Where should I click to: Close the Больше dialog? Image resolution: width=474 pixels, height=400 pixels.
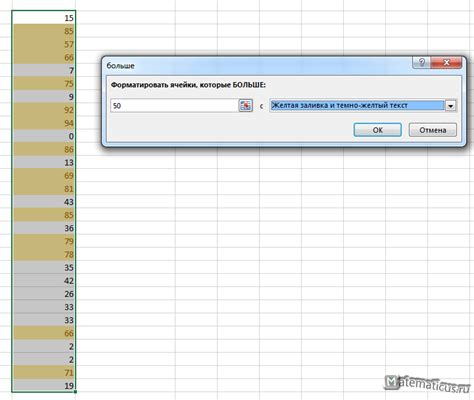click(446, 62)
